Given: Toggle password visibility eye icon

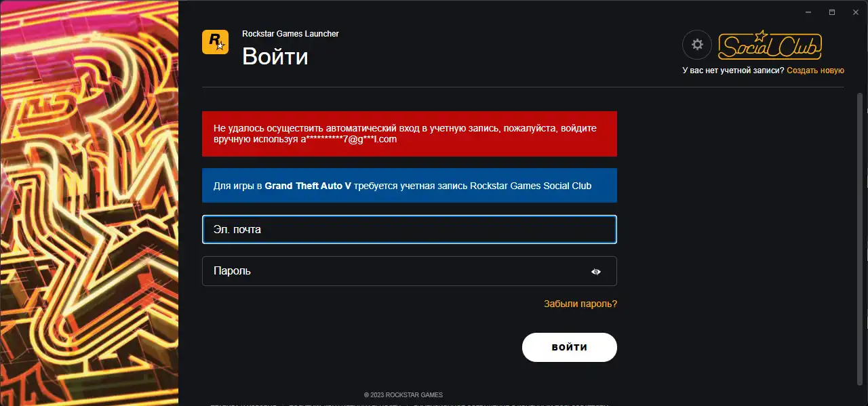Looking at the screenshot, I should tap(596, 271).
